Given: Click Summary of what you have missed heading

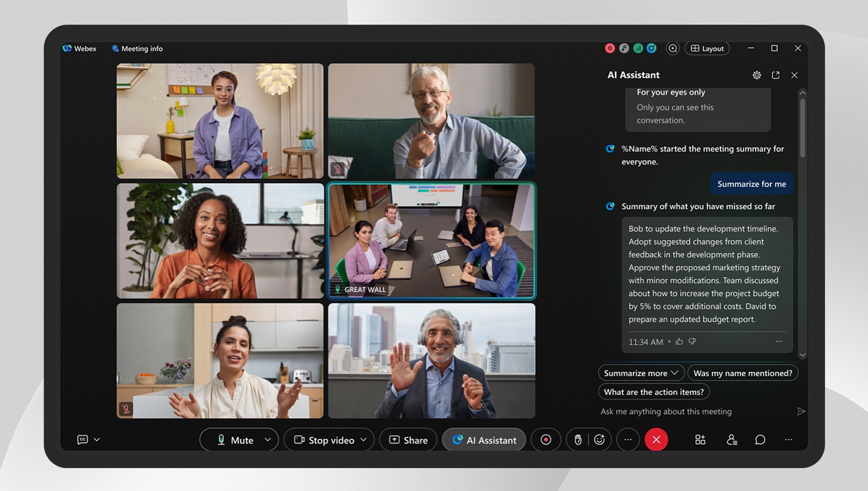Looking at the screenshot, I should [698, 206].
